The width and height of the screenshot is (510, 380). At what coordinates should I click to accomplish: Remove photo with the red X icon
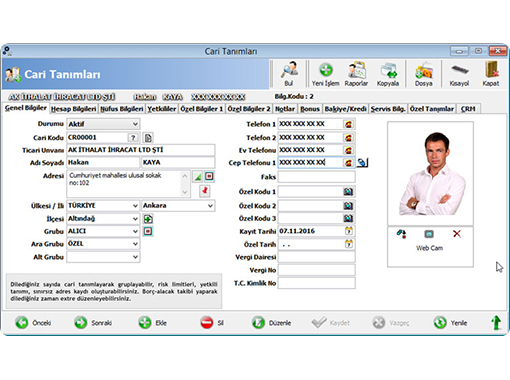coord(457,234)
